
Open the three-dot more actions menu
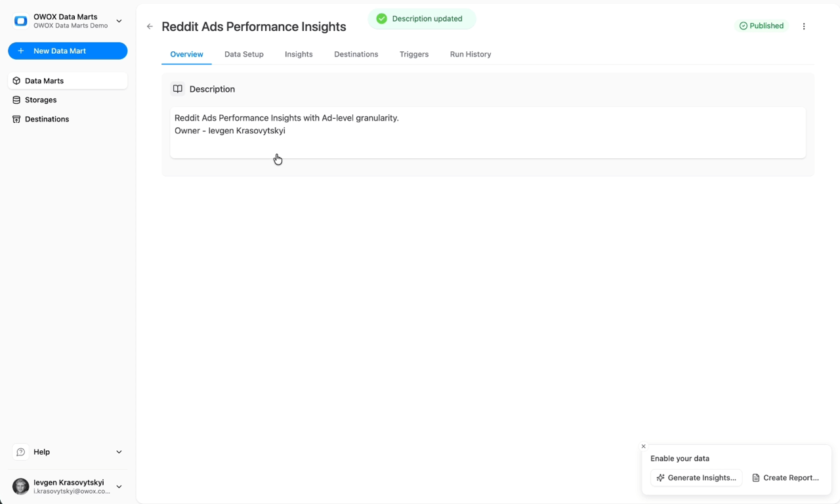coord(804,26)
